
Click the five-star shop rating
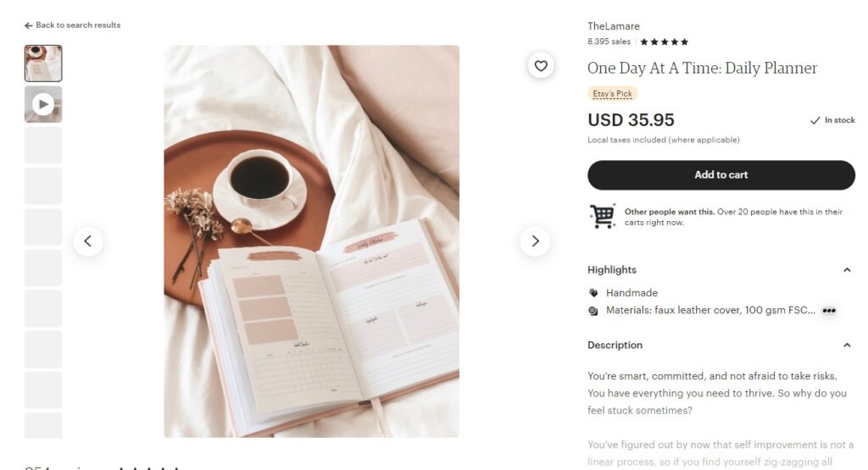coord(665,42)
